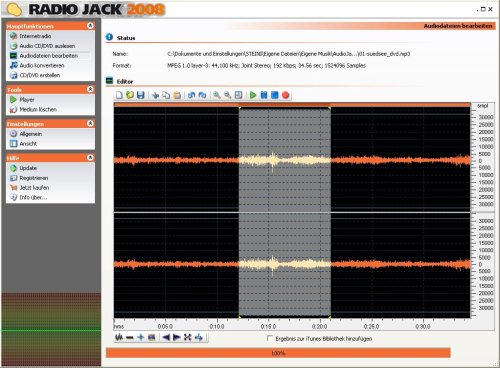Viewport: 500px width, 368px height.
Task: Click the 0:05.0 mark on the time ruler
Action: [165, 326]
